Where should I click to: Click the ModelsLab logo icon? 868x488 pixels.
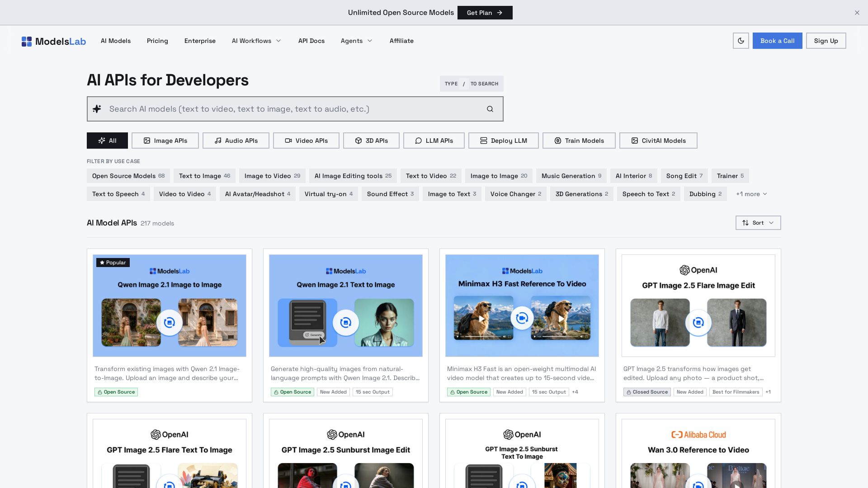coord(27,42)
